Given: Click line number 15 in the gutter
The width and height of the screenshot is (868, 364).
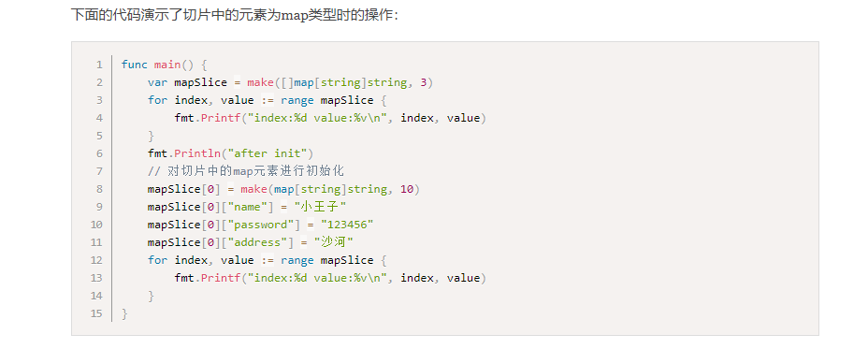Looking at the screenshot, I should [96, 313].
